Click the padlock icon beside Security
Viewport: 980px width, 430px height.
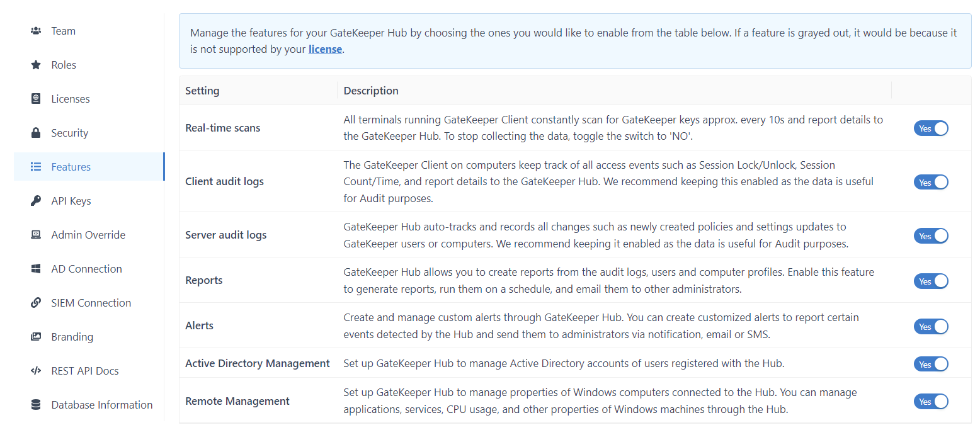(36, 133)
